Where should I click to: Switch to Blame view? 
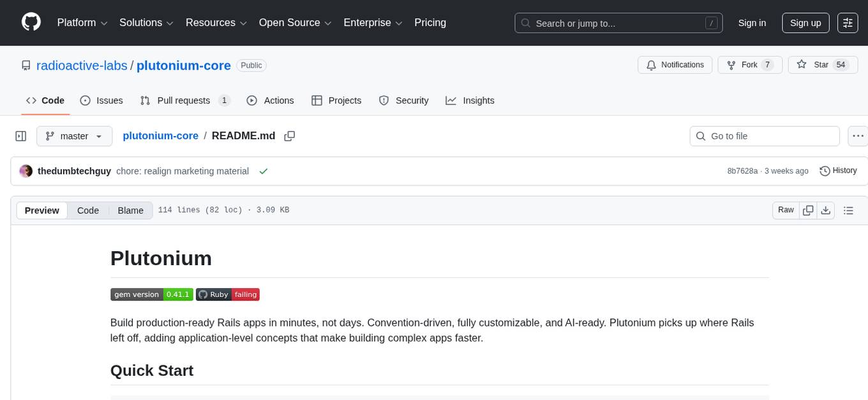(x=130, y=210)
